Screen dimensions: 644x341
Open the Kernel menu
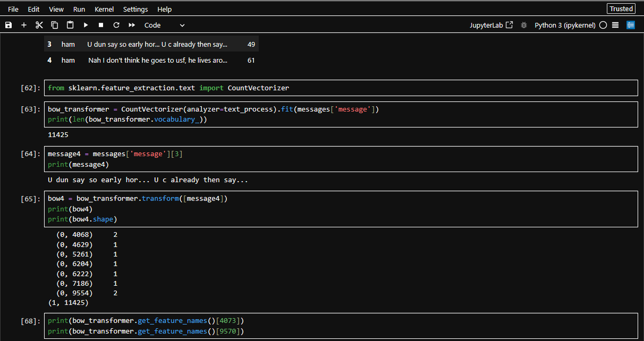(x=104, y=9)
